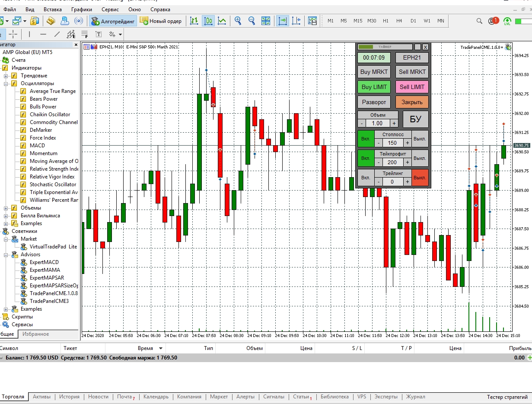Open the Графики menu
The image size is (532, 404).
pyautogui.click(x=82, y=9)
